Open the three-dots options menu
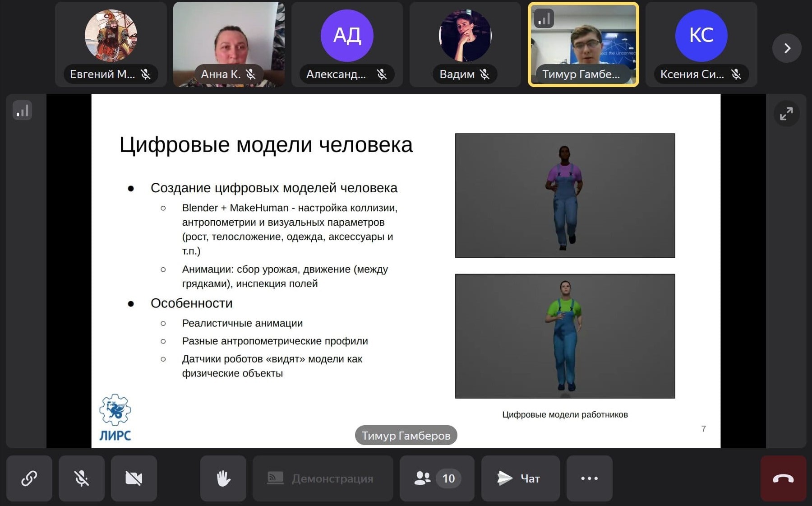 pos(589,478)
